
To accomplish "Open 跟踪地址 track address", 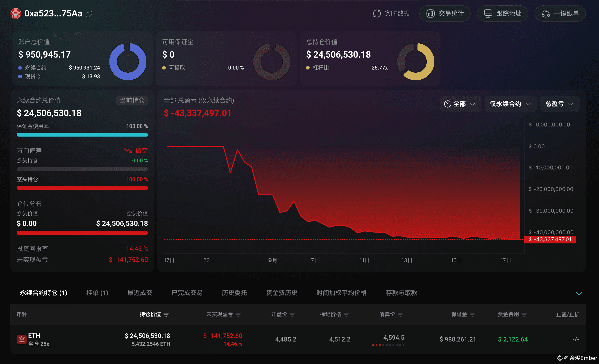I will coord(502,13).
